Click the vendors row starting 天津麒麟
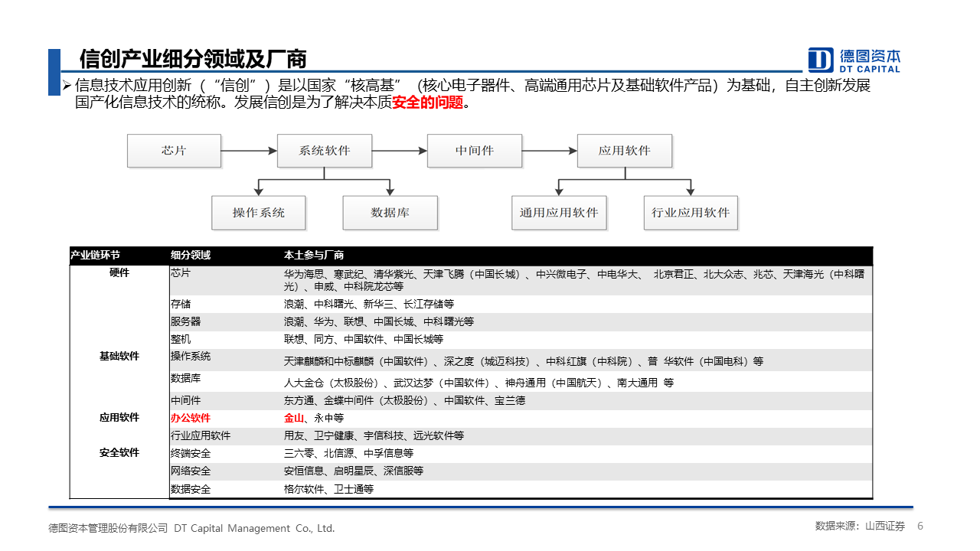980x551 pixels. point(524,361)
